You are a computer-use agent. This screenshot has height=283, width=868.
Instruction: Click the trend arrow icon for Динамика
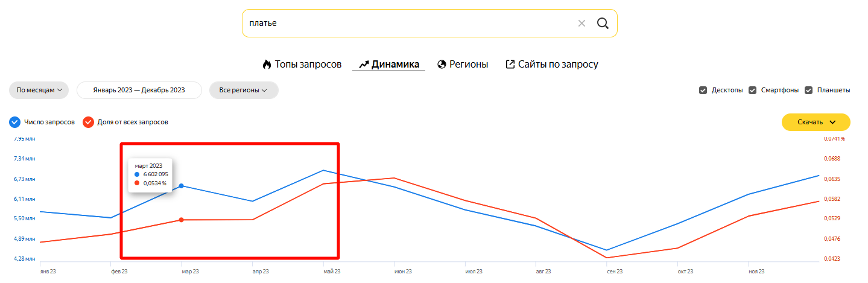click(x=364, y=65)
